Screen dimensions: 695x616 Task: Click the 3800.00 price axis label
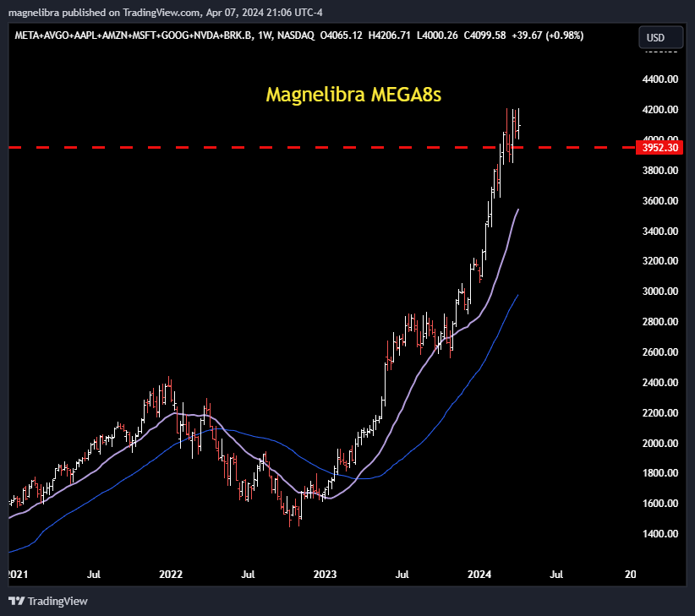(660, 171)
